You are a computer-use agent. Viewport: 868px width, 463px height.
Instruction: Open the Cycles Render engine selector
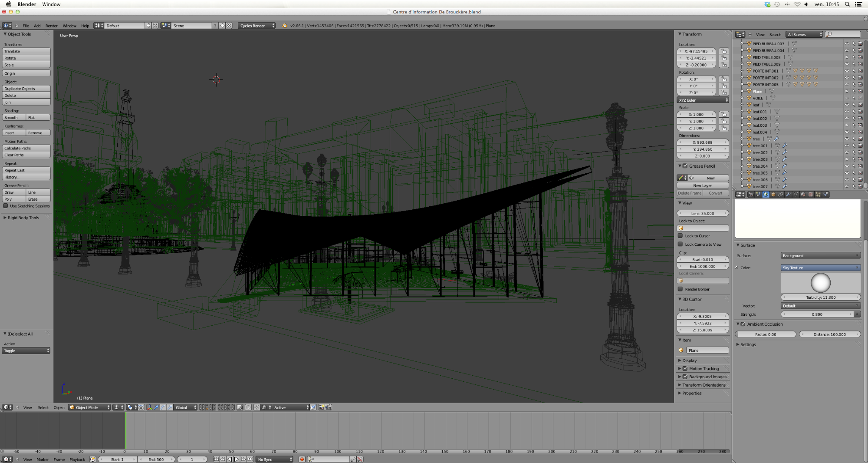[x=257, y=26]
